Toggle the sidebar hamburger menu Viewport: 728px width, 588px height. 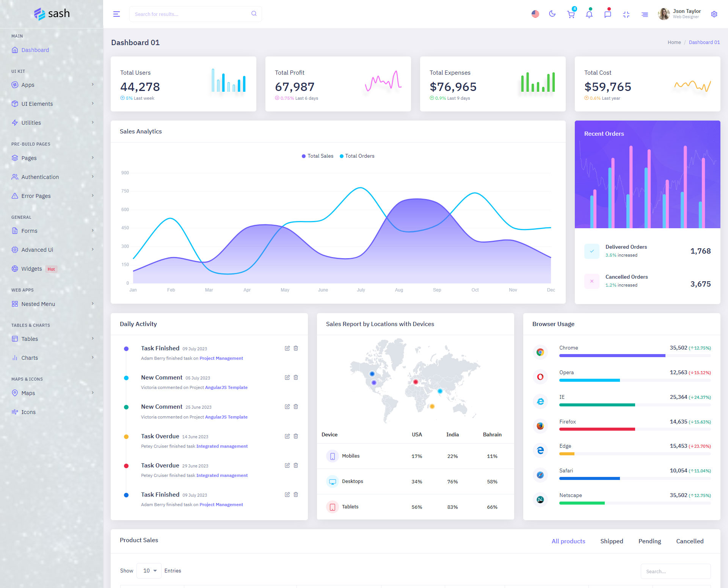pyautogui.click(x=116, y=14)
